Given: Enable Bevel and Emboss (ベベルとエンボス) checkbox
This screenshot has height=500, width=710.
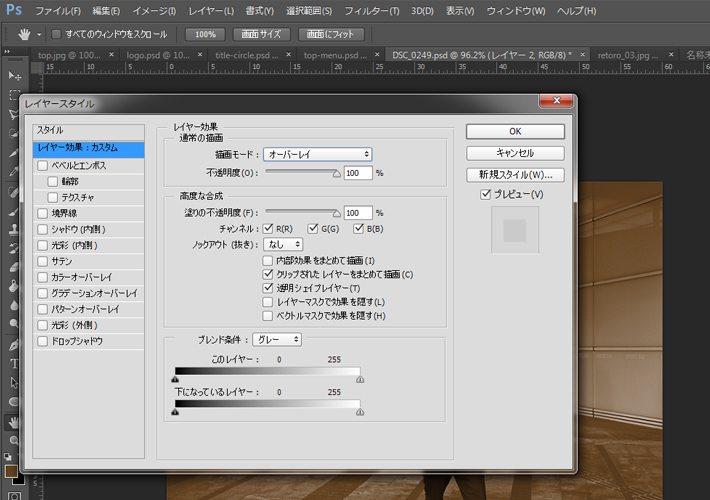Looking at the screenshot, I should click(43, 165).
